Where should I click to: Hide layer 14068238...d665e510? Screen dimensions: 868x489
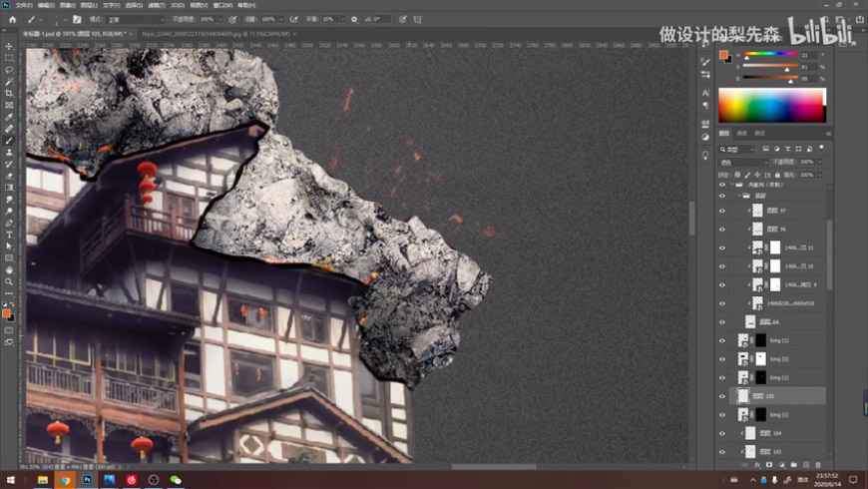point(722,303)
